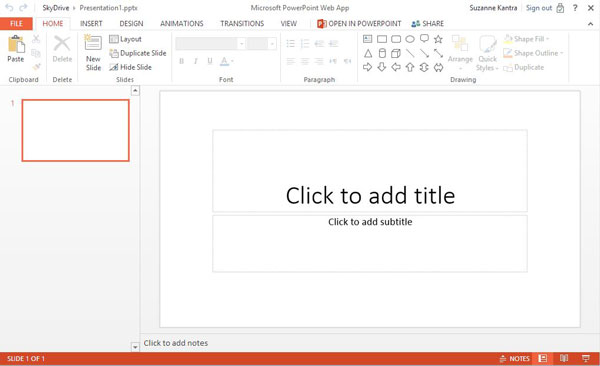Select the five-point star shape
The width and height of the screenshot is (600, 366).
pos(438,39)
